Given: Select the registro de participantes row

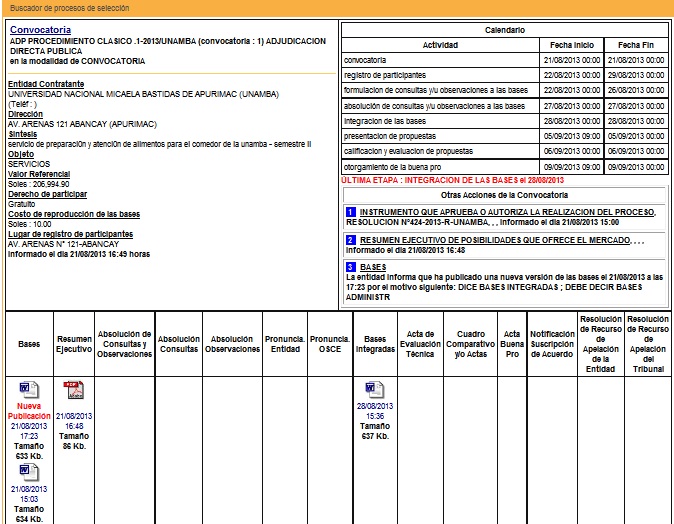Looking at the screenshot, I should point(505,75).
